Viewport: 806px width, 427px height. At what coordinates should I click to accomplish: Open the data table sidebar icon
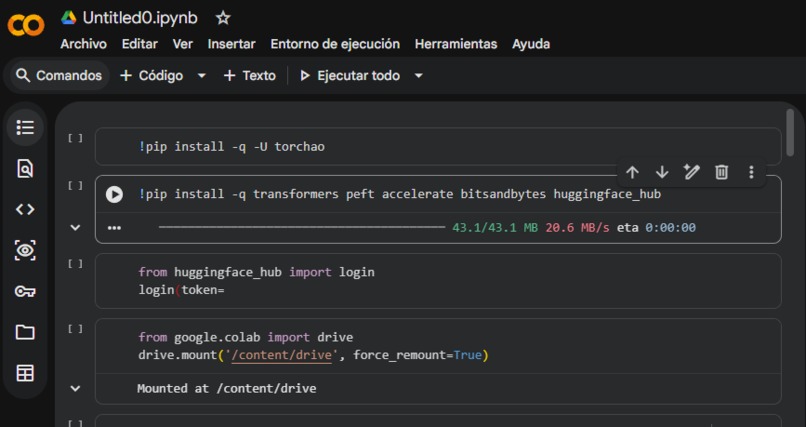click(25, 373)
